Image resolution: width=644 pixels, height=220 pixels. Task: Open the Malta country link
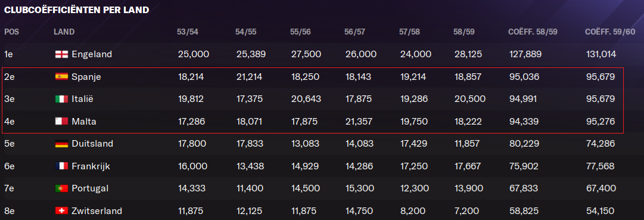click(84, 121)
